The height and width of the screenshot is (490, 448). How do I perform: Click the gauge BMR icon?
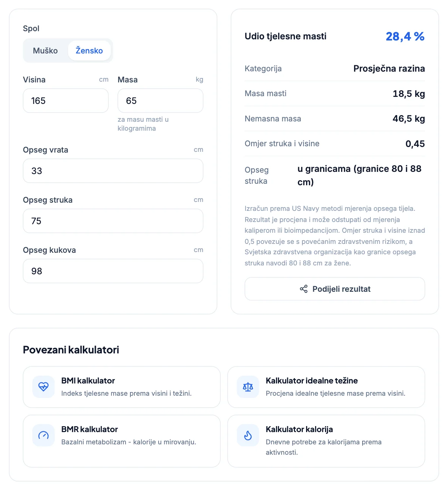(x=43, y=435)
